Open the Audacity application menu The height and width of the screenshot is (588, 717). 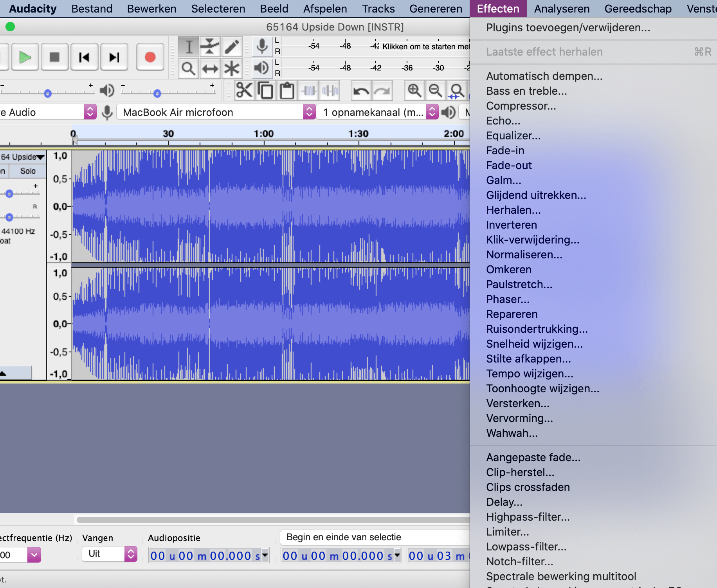(x=32, y=9)
